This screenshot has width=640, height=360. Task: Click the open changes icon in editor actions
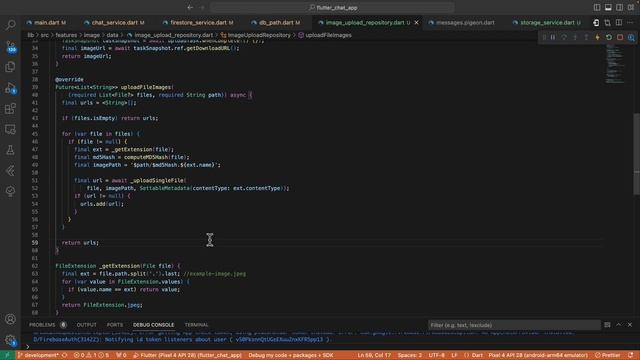coord(596,22)
